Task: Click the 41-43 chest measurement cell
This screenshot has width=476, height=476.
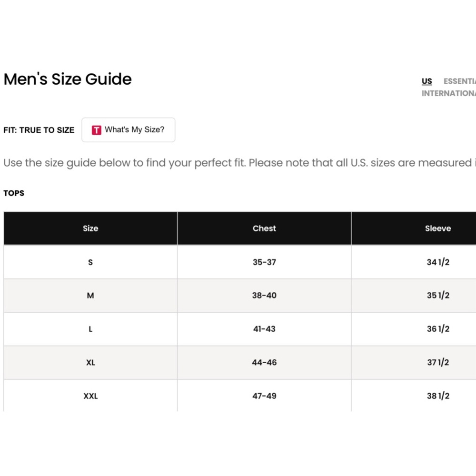Action: (264, 329)
